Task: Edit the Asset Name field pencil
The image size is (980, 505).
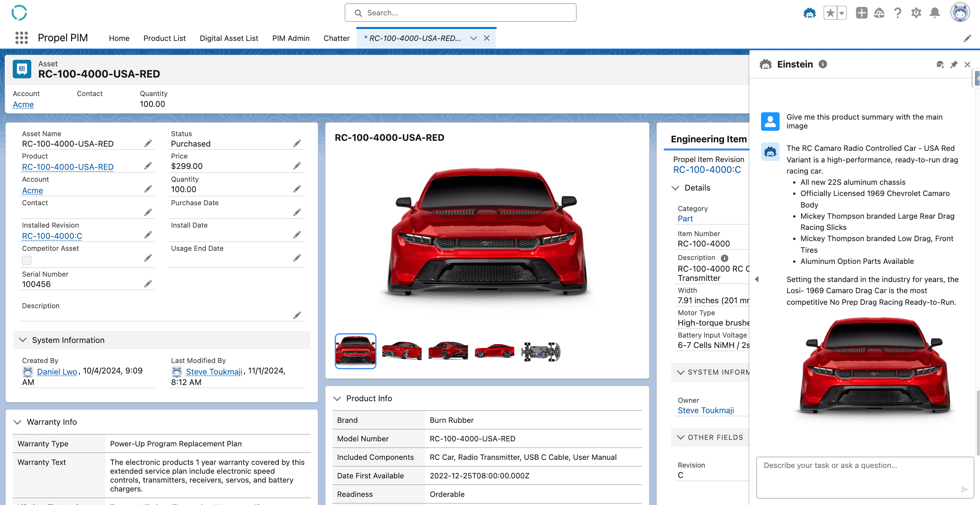Action: 148,144
